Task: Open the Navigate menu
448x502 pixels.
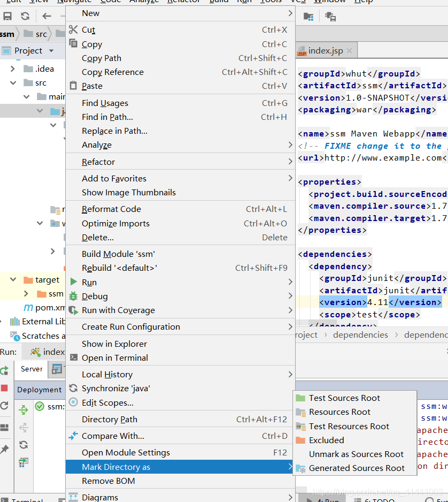Action: (74, 2)
